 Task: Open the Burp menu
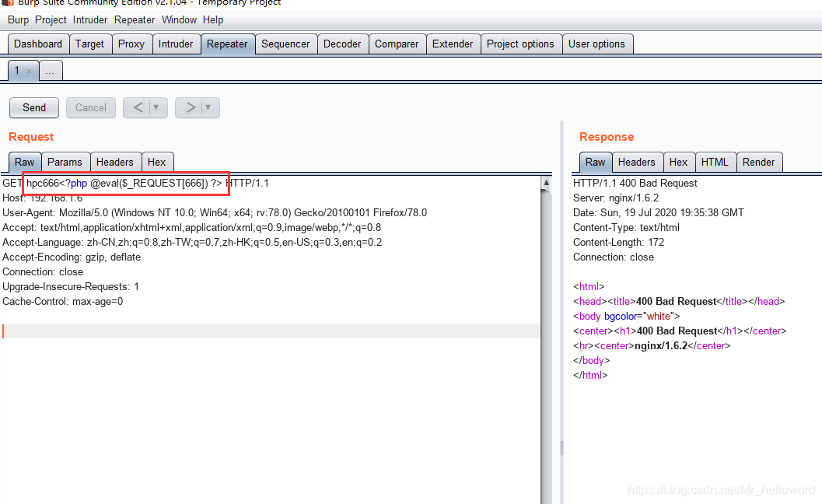pyautogui.click(x=18, y=20)
